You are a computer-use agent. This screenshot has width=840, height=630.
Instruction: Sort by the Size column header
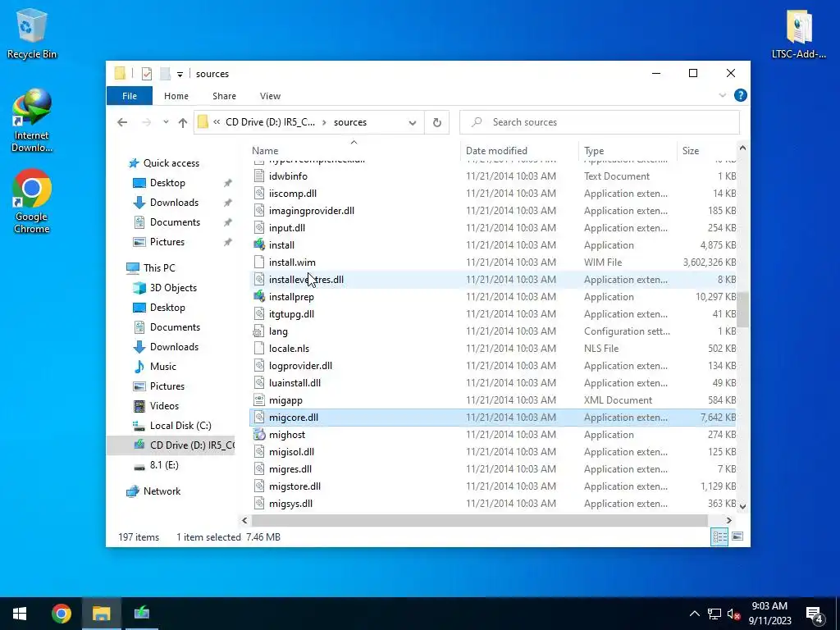pos(691,151)
